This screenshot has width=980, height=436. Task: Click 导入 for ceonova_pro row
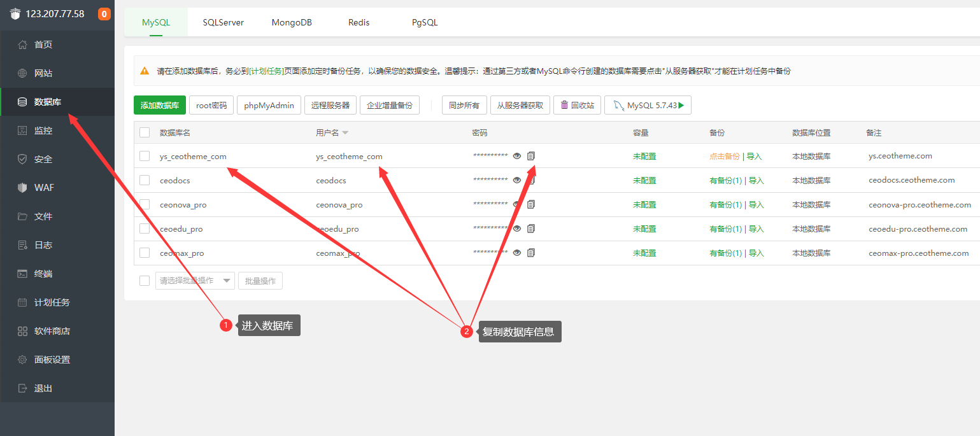pyautogui.click(x=756, y=204)
